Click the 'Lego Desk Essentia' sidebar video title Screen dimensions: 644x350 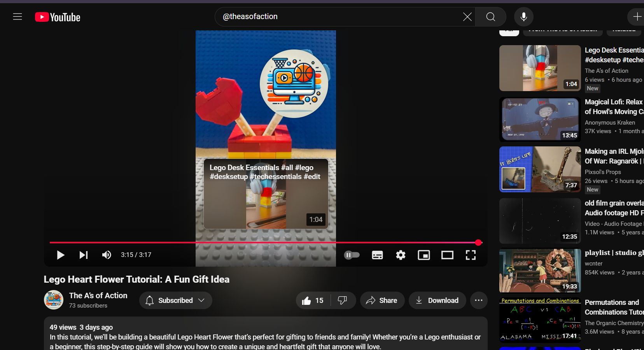[614, 55]
